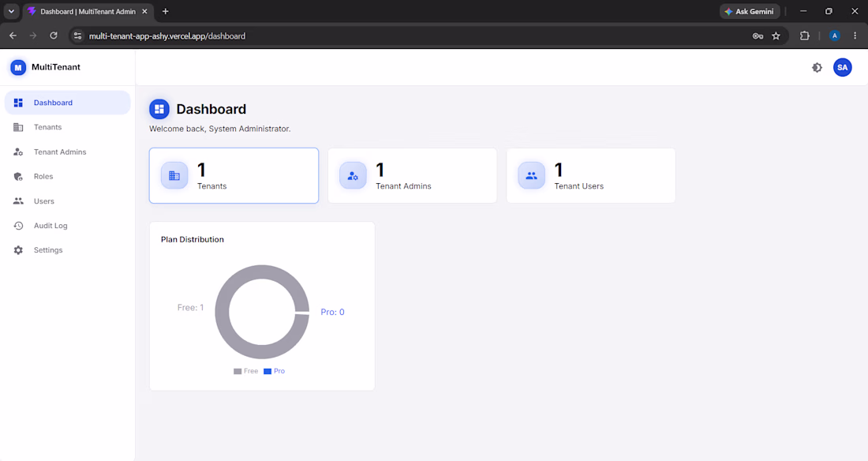The width and height of the screenshot is (868, 461).
Task: Open the tab search dropdown arrow
Action: click(11, 11)
